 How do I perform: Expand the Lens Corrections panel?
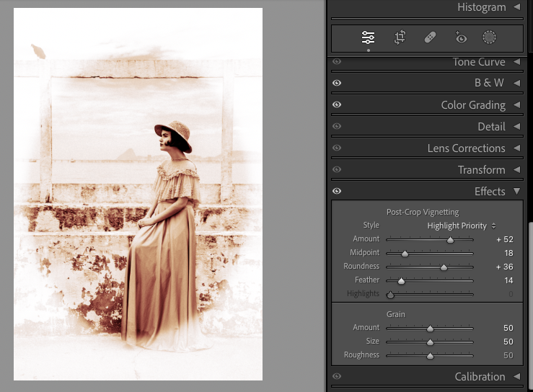(516, 148)
